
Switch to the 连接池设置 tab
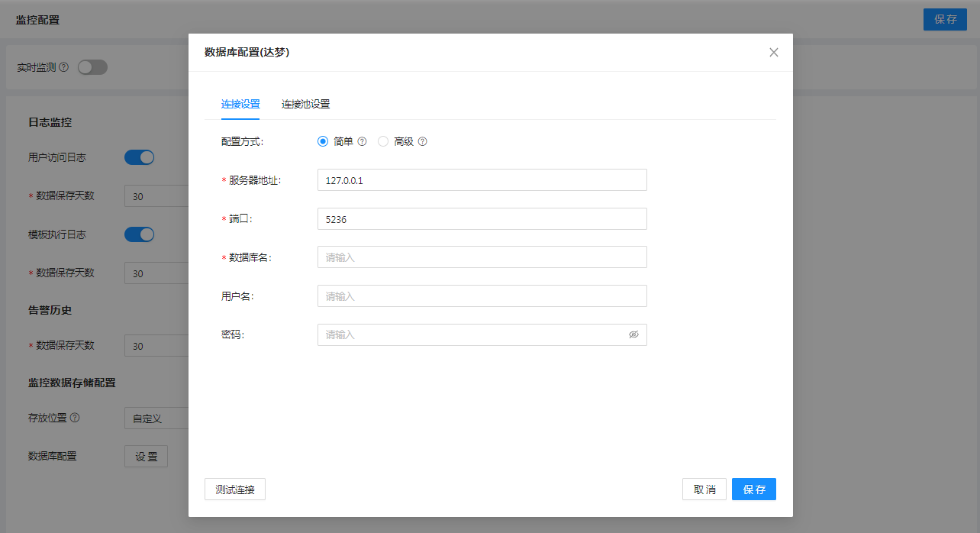click(x=305, y=105)
